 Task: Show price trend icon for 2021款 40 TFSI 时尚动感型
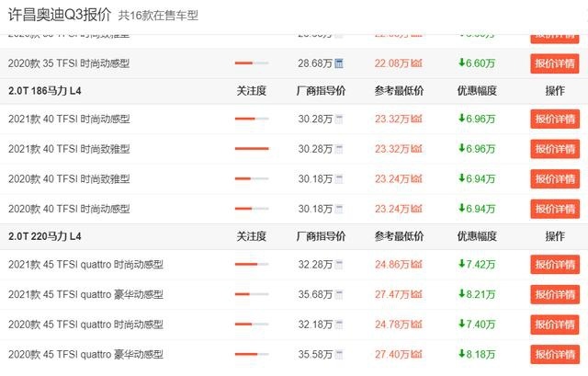tap(416, 120)
